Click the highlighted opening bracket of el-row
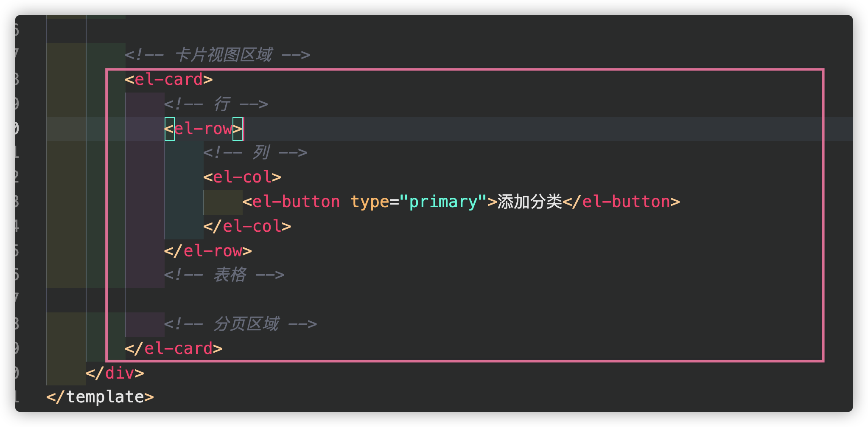Image resolution: width=868 pixels, height=427 pixels. (169, 129)
